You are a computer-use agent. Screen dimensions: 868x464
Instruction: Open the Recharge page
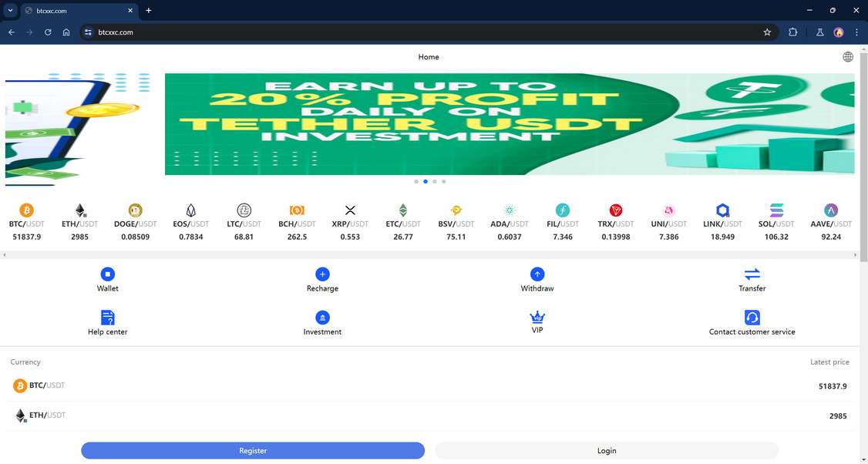(322, 279)
